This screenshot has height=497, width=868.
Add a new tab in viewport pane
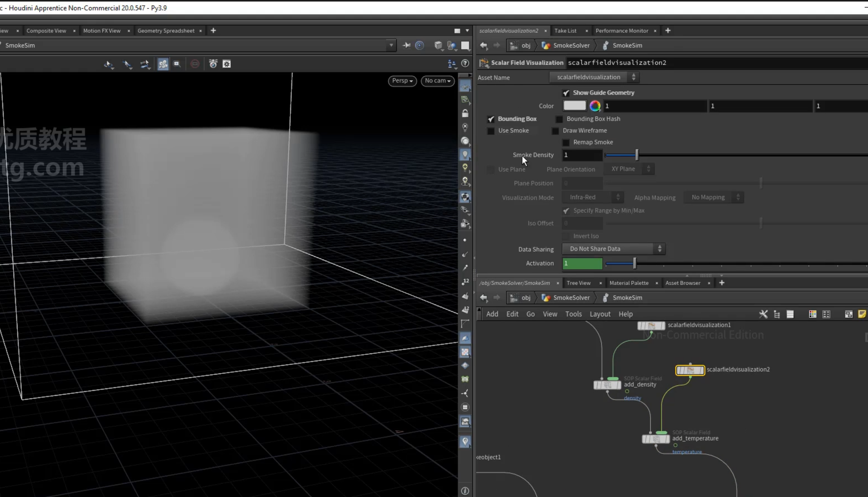[213, 31]
